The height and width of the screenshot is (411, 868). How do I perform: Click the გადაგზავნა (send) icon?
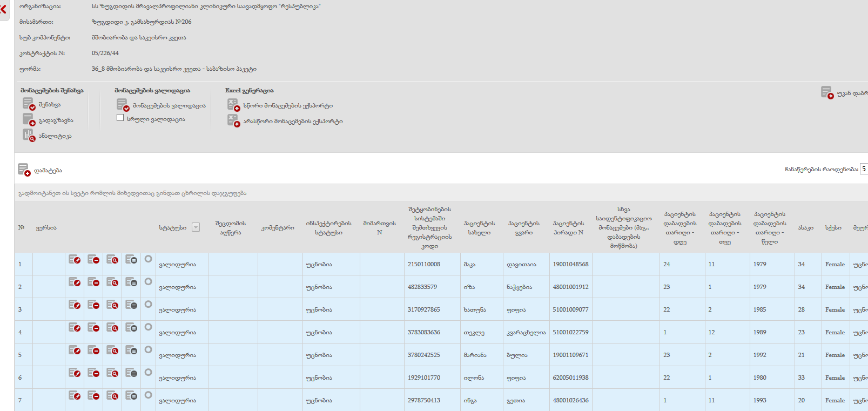[x=29, y=119]
